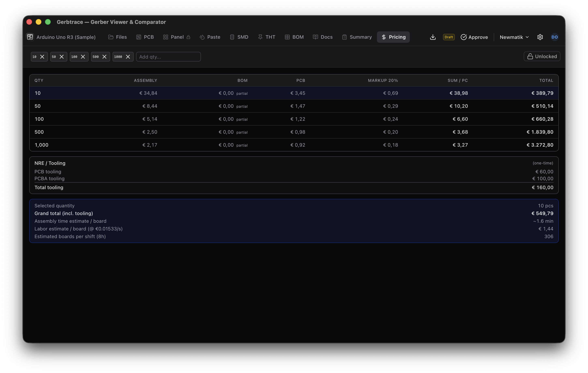Click the Gerbtrace project logo icon
Screen dimensions: 588x373
[x=30, y=37]
